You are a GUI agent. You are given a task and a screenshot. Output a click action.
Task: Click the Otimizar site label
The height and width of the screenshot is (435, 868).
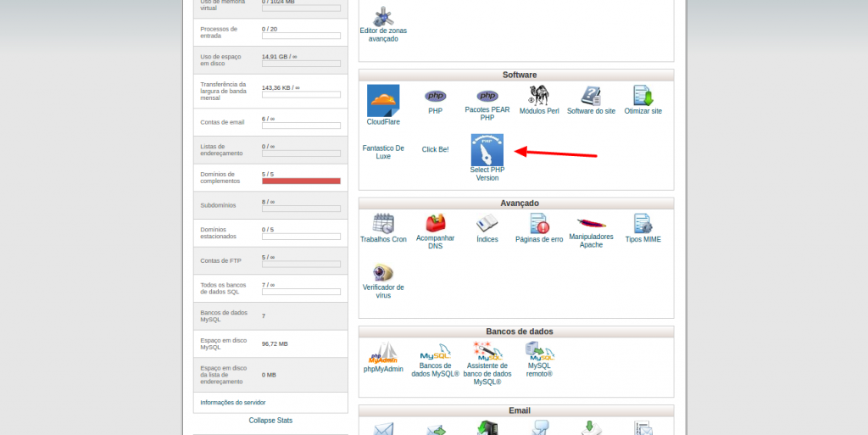[x=643, y=111]
